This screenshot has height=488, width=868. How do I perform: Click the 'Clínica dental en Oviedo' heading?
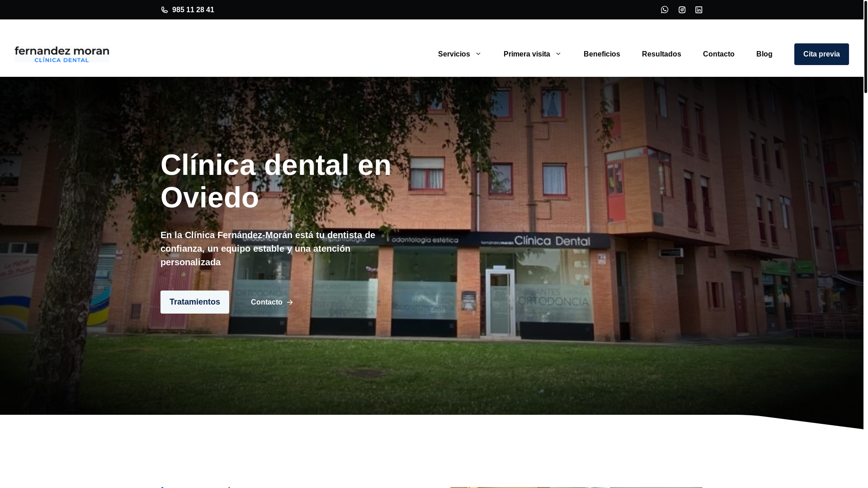pos(276,181)
